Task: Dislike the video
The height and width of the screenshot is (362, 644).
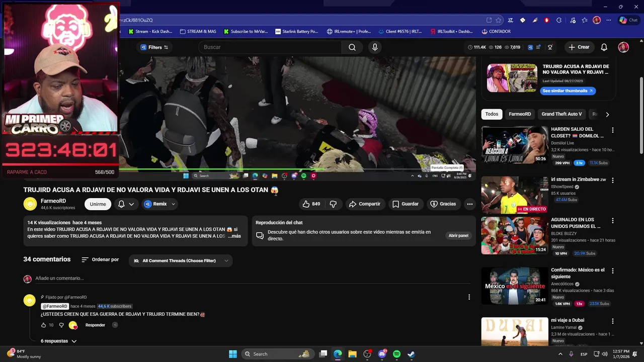Action: pyautogui.click(x=333, y=204)
